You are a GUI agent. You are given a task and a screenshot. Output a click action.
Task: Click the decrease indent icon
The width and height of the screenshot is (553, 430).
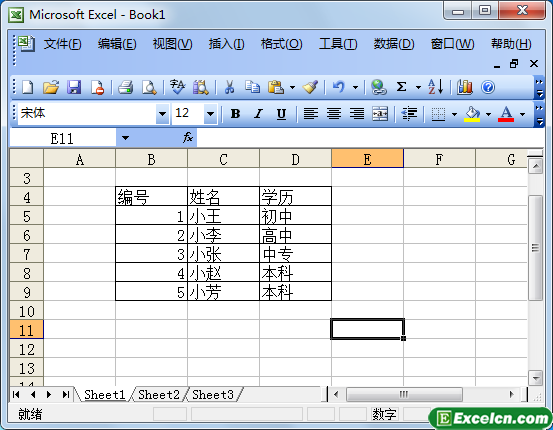[x=409, y=114]
